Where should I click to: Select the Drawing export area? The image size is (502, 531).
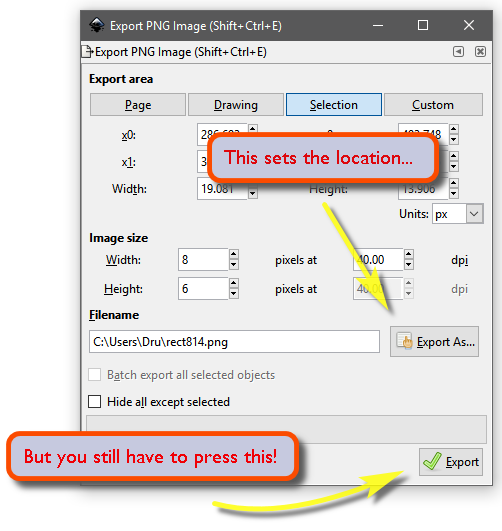click(236, 105)
